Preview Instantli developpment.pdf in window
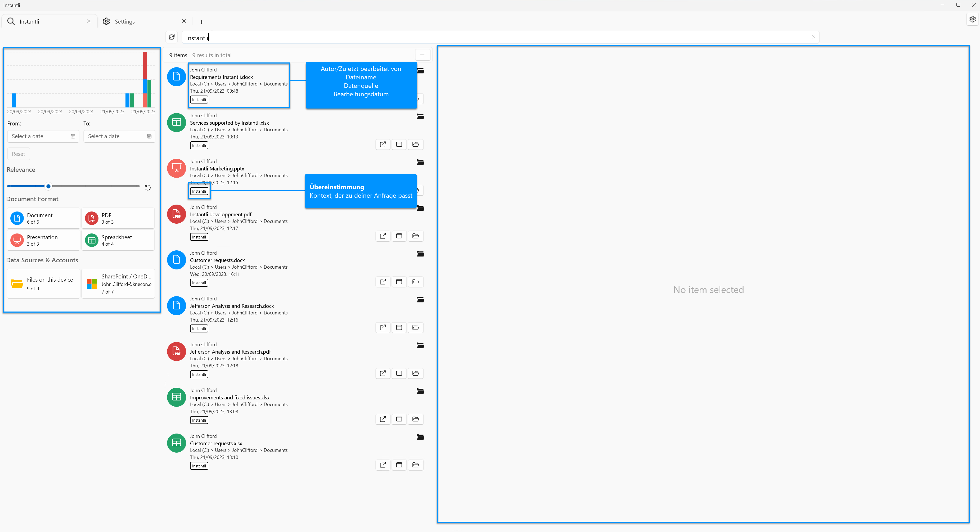Screen dimensions: 980x532 click(x=399, y=236)
